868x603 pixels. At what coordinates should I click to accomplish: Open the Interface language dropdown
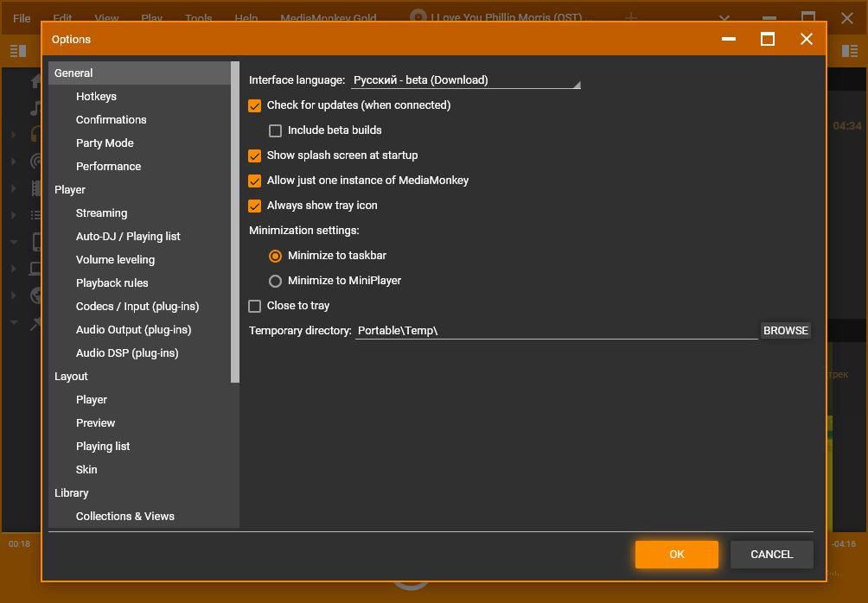point(465,80)
